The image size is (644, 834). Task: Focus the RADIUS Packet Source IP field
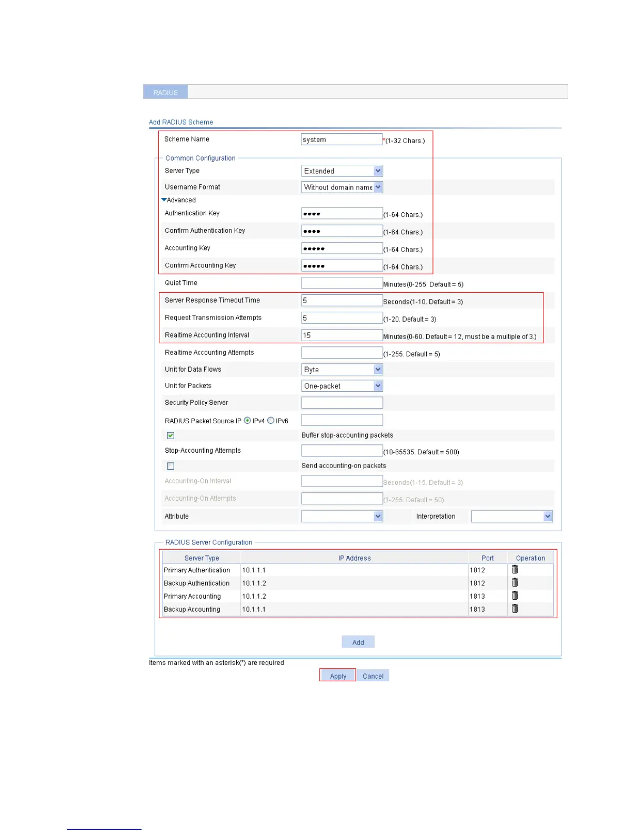point(342,420)
